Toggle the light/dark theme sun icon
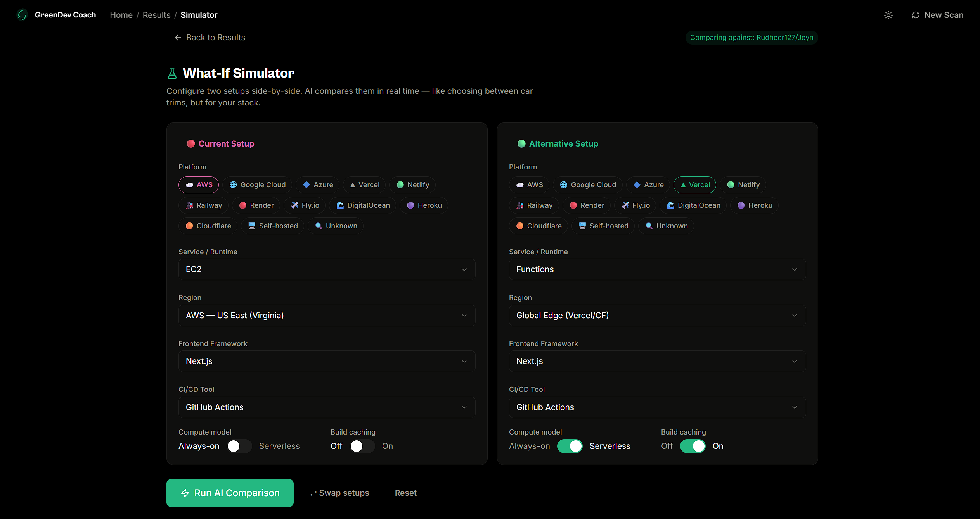Screen dimensions: 980x519 click(888, 15)
